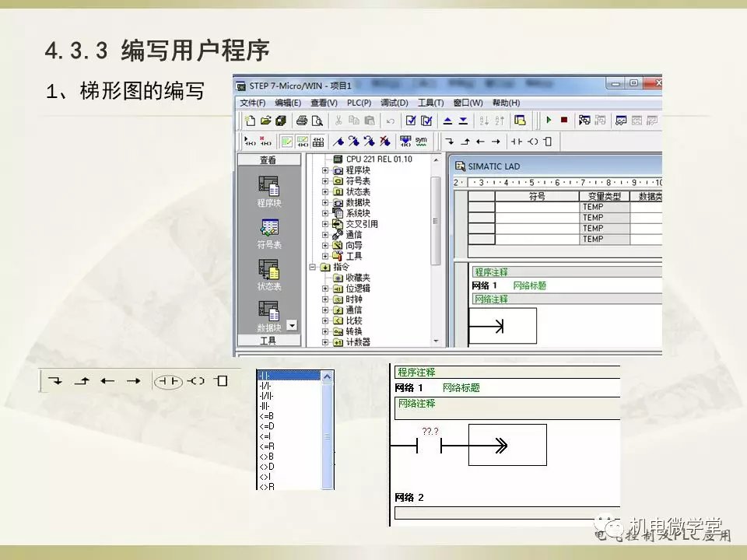The width and height of the screenshot is (747, 560).
Task: Collapse the 指令 tree node
Action: (313, 267)
